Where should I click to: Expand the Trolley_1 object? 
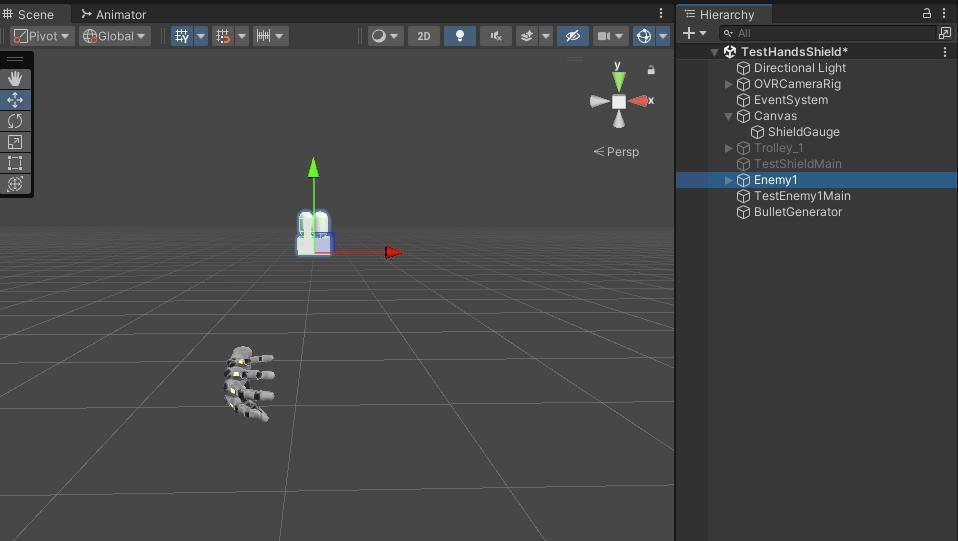(728, 148)
